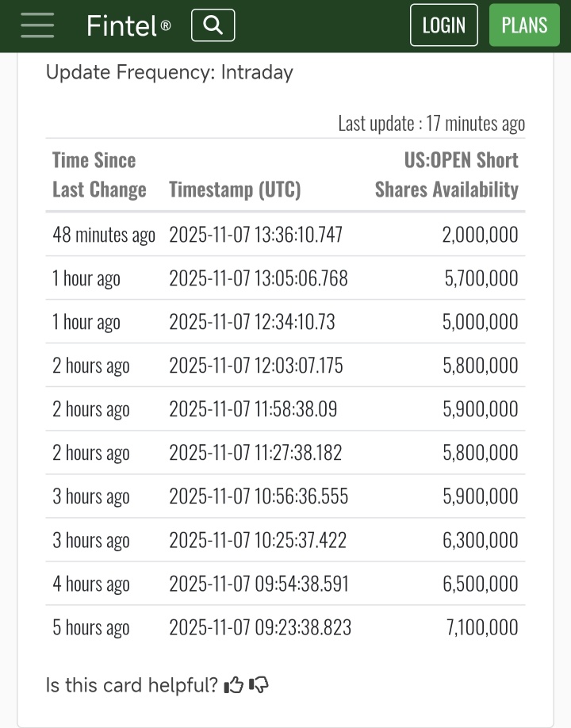Click the Fintel logo
The height and width of the screenshot is (728, 571).
point(128,26)
